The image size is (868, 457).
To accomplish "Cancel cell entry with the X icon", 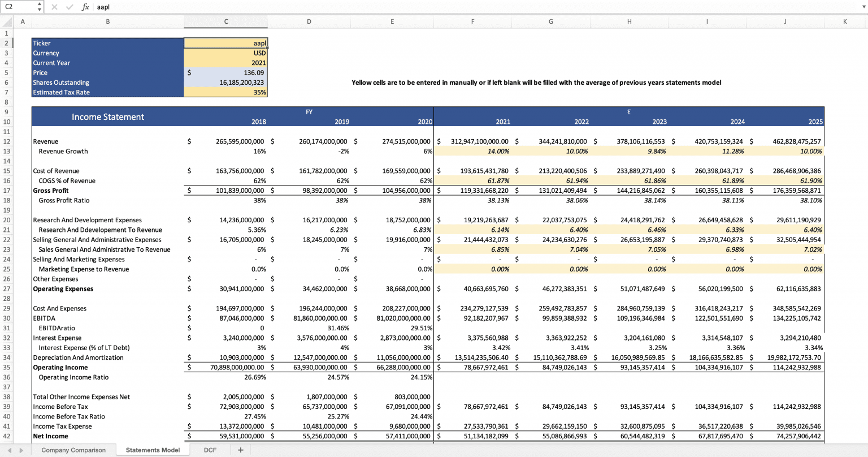I will pos(54,7).
